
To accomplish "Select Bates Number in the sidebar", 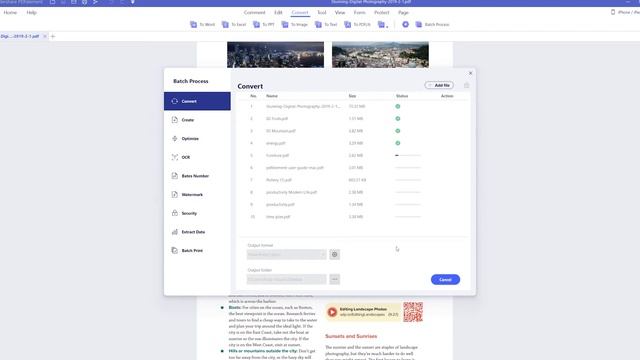I will 197,176.
